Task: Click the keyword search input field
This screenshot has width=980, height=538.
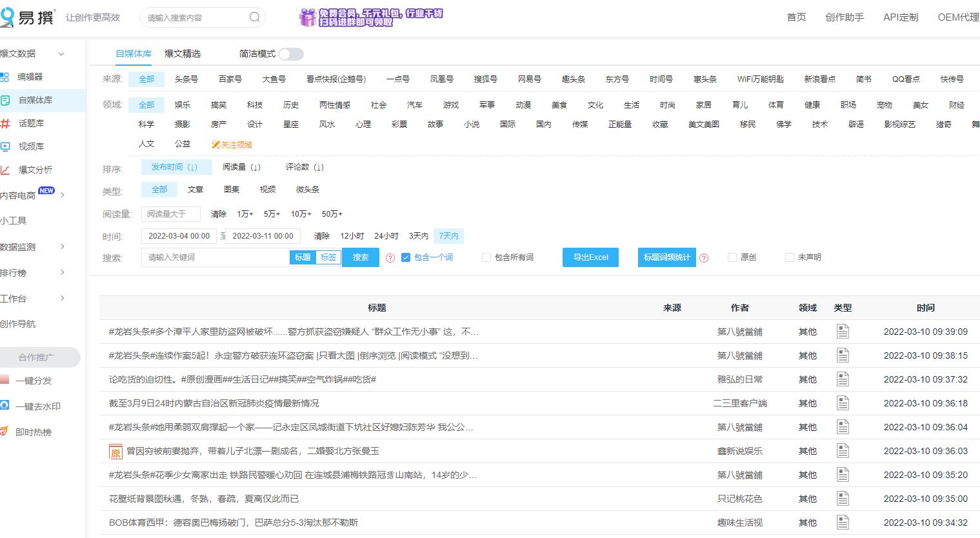Action: [x=213, y=257]
